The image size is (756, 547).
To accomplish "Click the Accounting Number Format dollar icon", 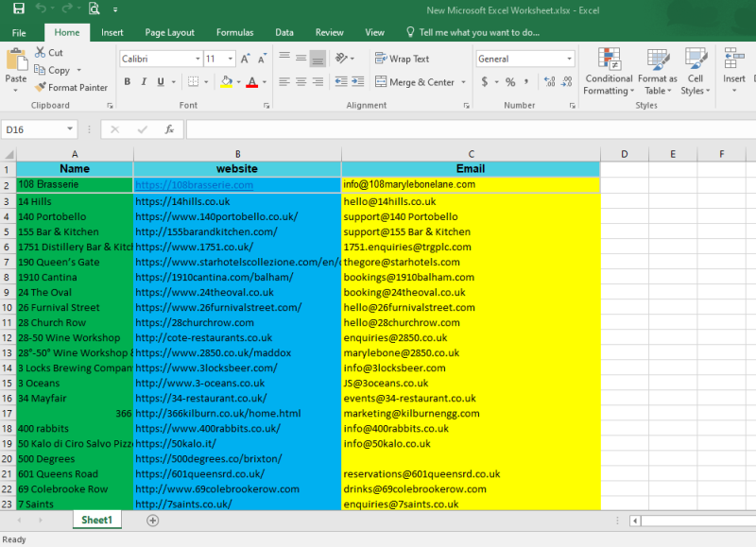I will (x=485, y=81).
